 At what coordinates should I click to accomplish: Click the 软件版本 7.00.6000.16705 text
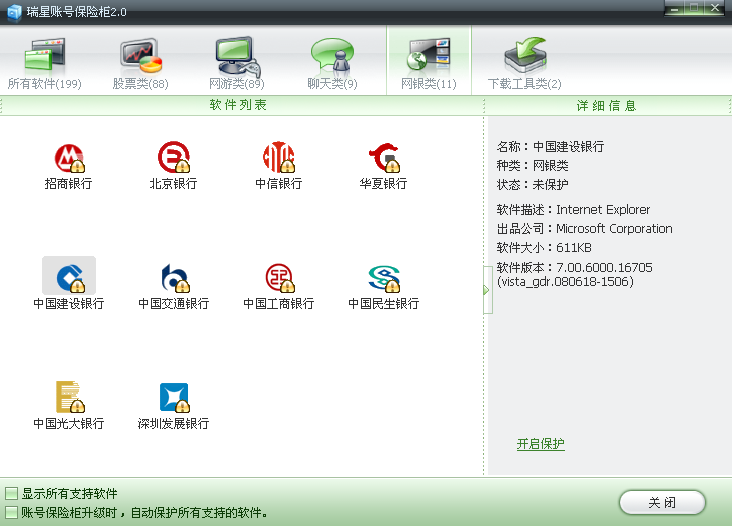click(x=575, y=274)
